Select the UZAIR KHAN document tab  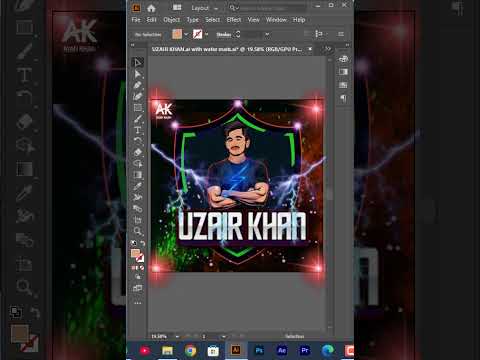click(227, 49)
